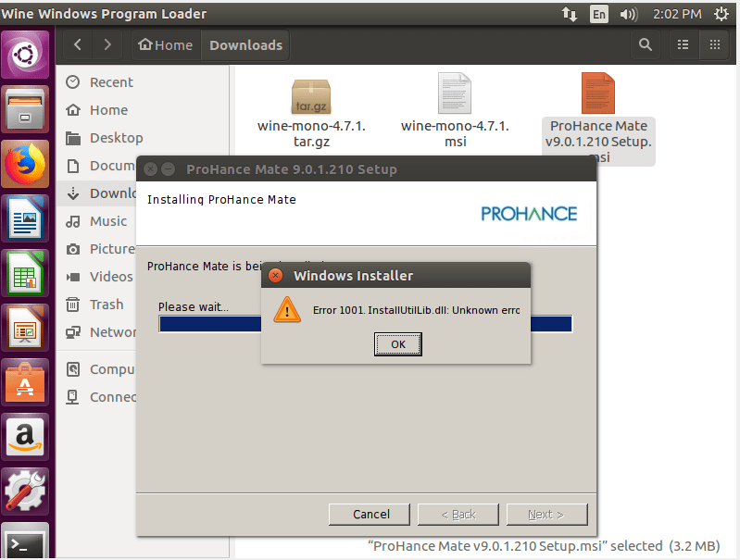This screenshot has width=740, height=560.
Task: Click 'Please wait...' status text
Action: tap(193, 307)
